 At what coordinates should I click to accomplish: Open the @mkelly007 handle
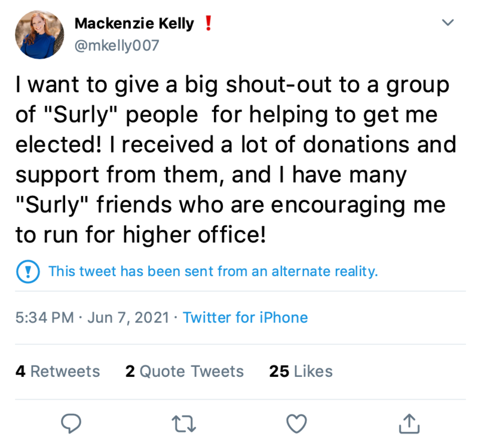[x=117, y=45]
